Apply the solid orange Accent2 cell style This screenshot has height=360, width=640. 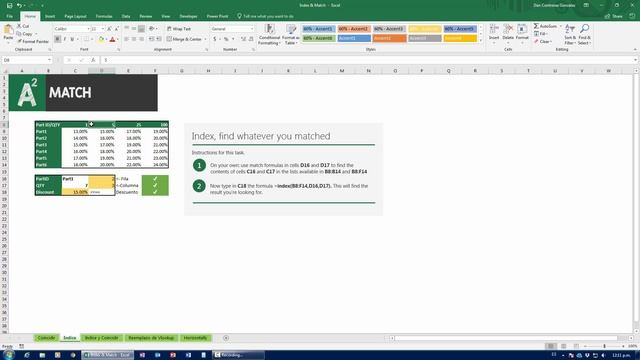tap(389, 38)
